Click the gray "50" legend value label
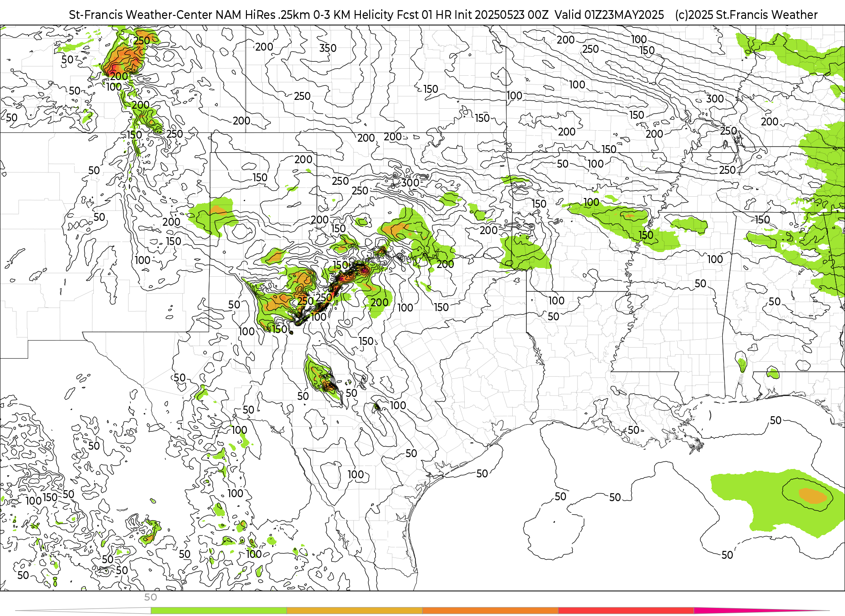The image size is (845, 616). (x=151, y=597)
